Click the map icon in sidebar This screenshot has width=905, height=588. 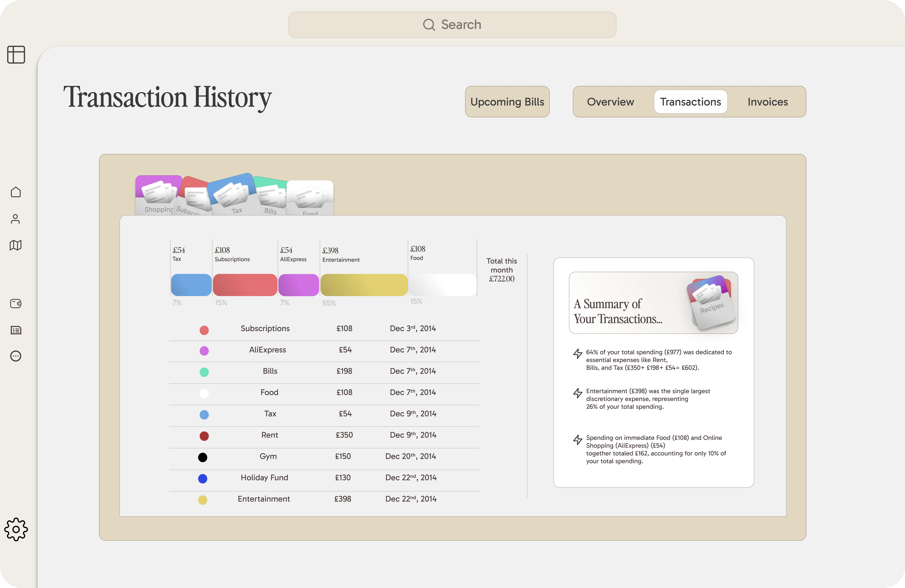[x=16, y=245]
